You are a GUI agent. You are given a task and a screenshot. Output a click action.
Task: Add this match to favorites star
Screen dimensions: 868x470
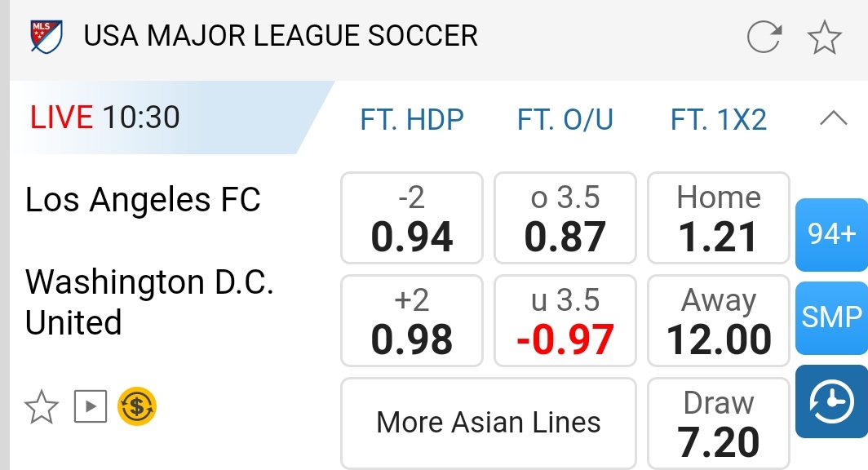(x=42, y=406)
